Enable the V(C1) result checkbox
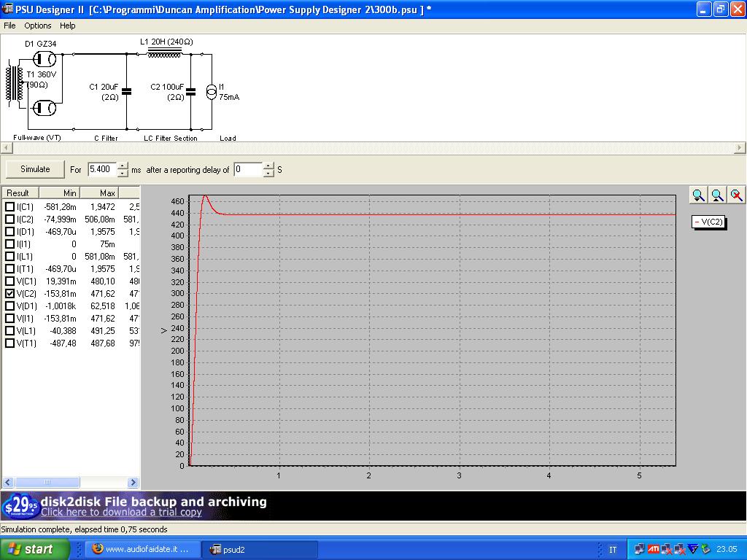Screen dimensions: 747x560 pyautogui.click(x=9, y=281)
